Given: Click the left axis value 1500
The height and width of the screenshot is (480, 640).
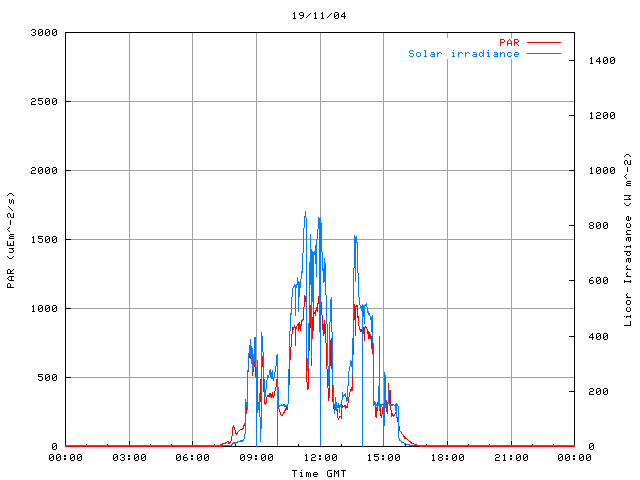Looking at the screenshot, I should point(44,240).
